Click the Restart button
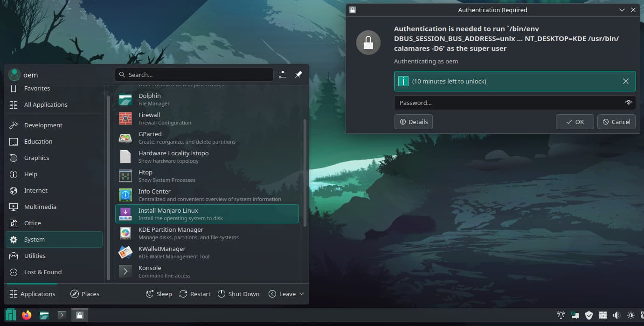This screenshot has height=326, width=644. point(195,294)
